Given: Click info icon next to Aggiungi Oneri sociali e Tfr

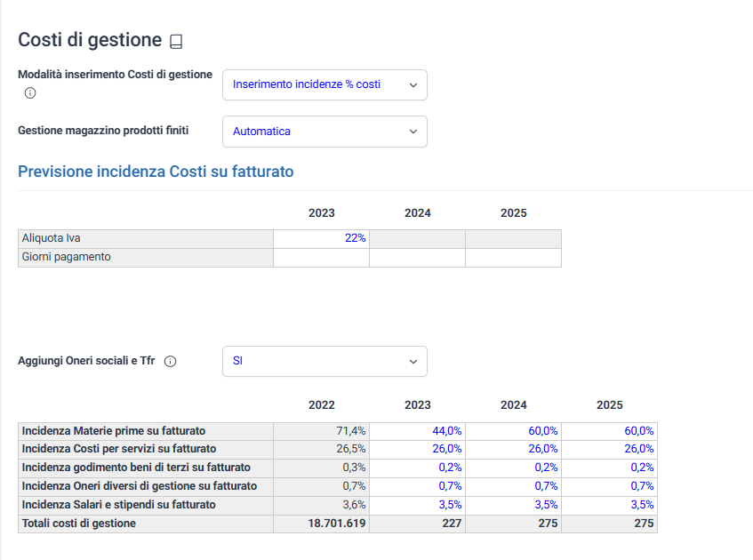Looking at the screenshot, I should 171,362.
